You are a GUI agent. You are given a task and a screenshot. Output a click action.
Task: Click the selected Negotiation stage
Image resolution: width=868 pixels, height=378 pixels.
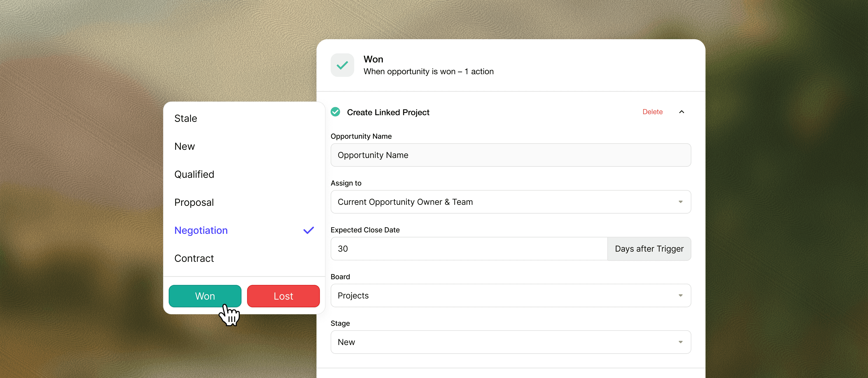(201, 231)
